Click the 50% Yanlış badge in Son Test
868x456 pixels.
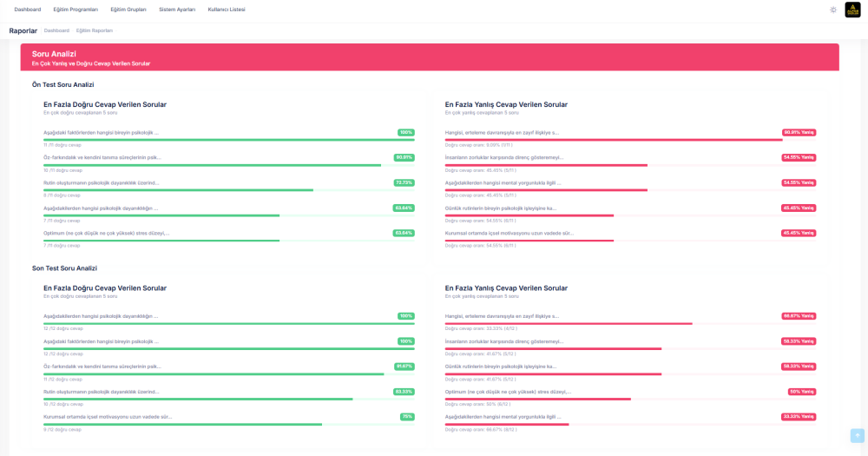[801, 392]
